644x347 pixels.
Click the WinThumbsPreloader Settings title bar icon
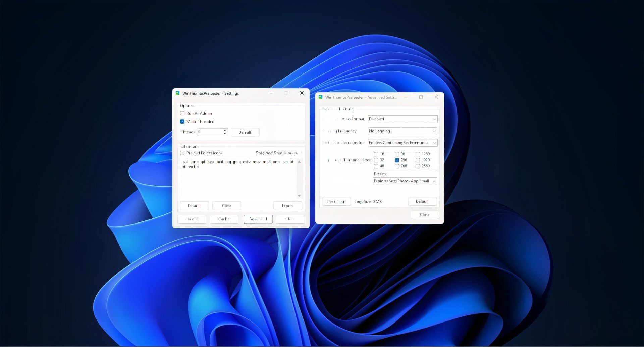pyautogui.click(x=178, y=93)
